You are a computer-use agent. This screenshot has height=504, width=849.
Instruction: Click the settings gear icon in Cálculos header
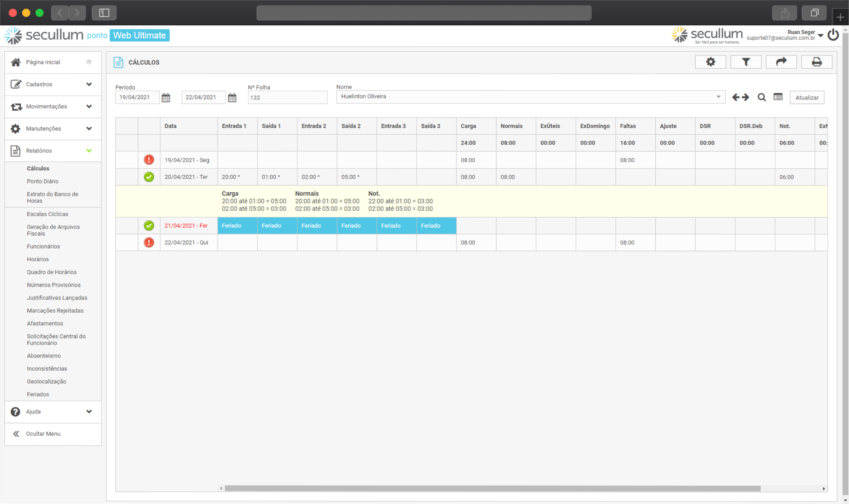(710, 62)
